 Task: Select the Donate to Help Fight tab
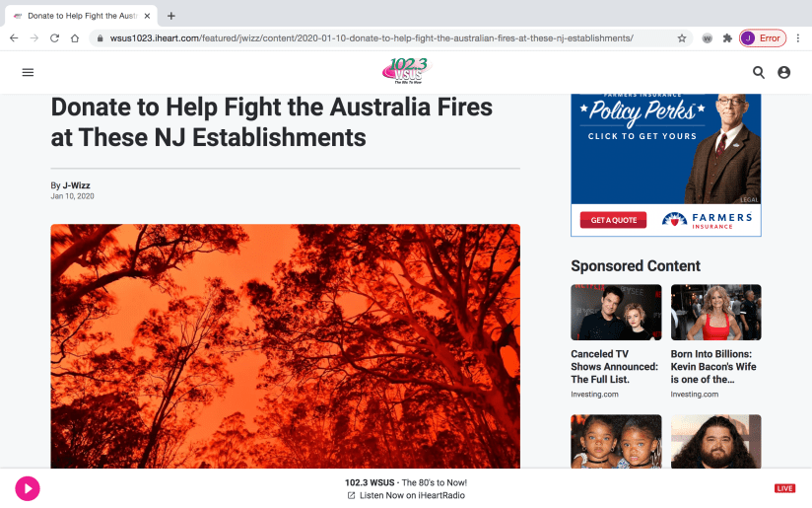[x=82, y=16]
